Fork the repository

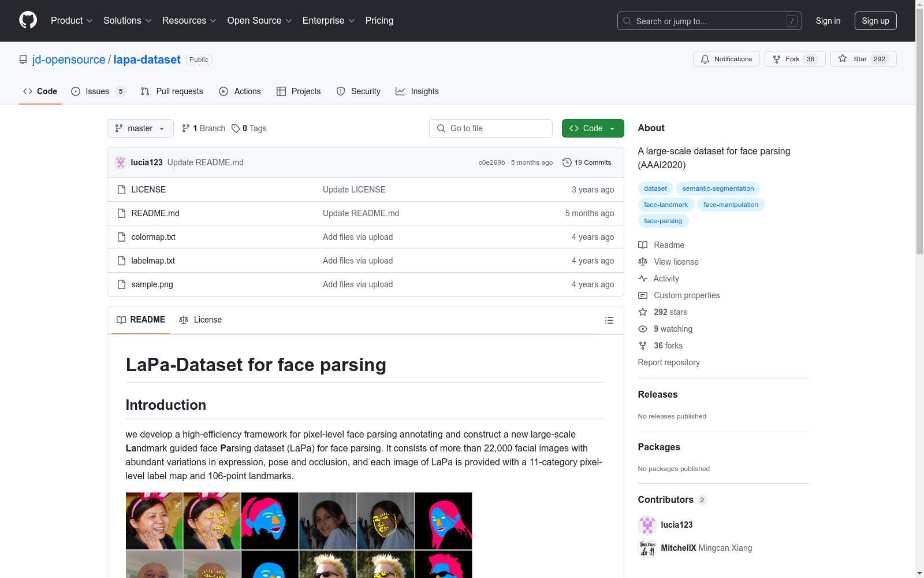pos(795,59)
